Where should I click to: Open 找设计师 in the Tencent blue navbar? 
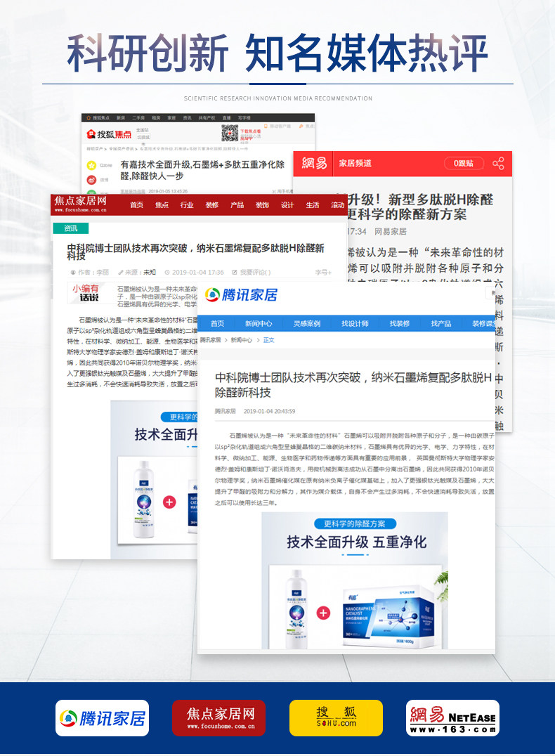pyautogui.click(x=355, y=323)
